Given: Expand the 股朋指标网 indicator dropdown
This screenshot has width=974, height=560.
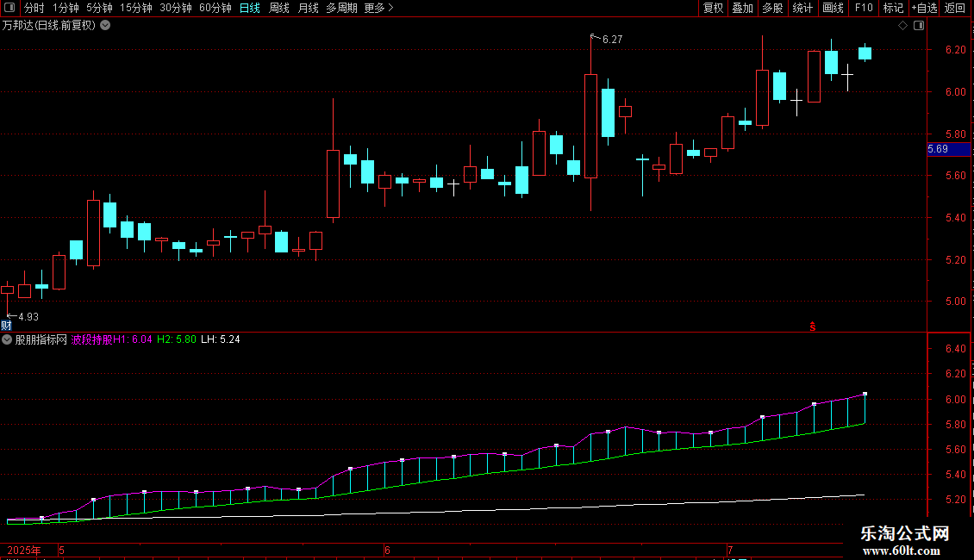Looking at the screenshot, I should [x=7, y=339].
